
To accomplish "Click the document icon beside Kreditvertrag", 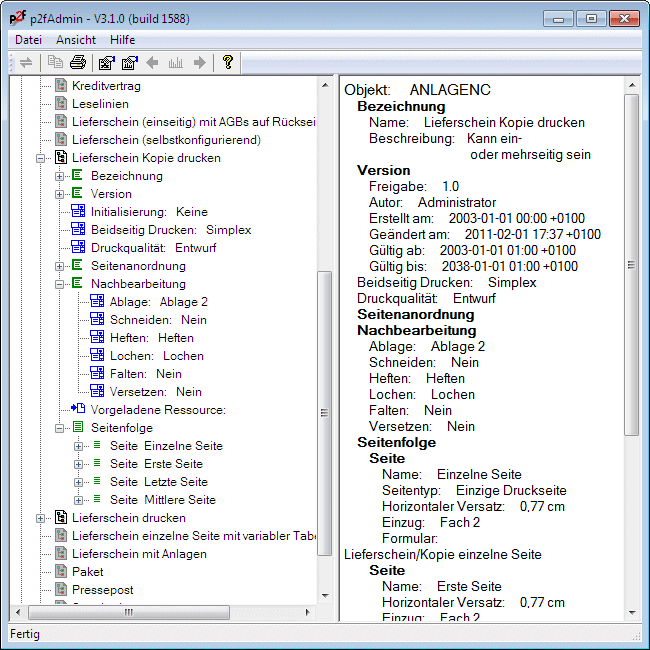I will click(60, 86).
